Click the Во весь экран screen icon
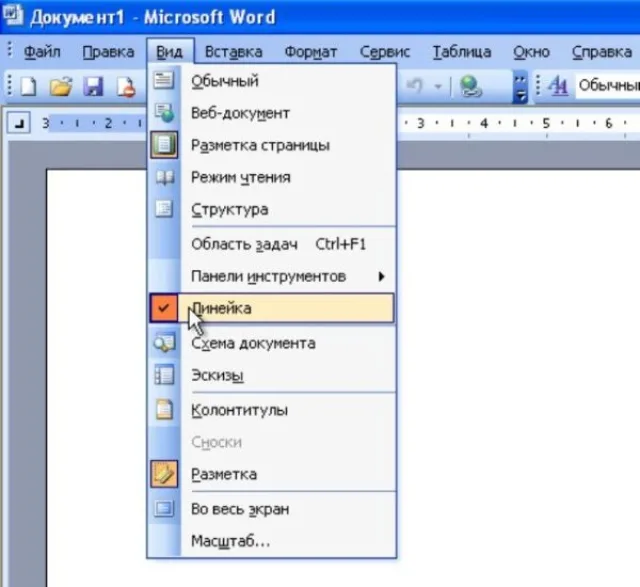 tap(164, 509)
